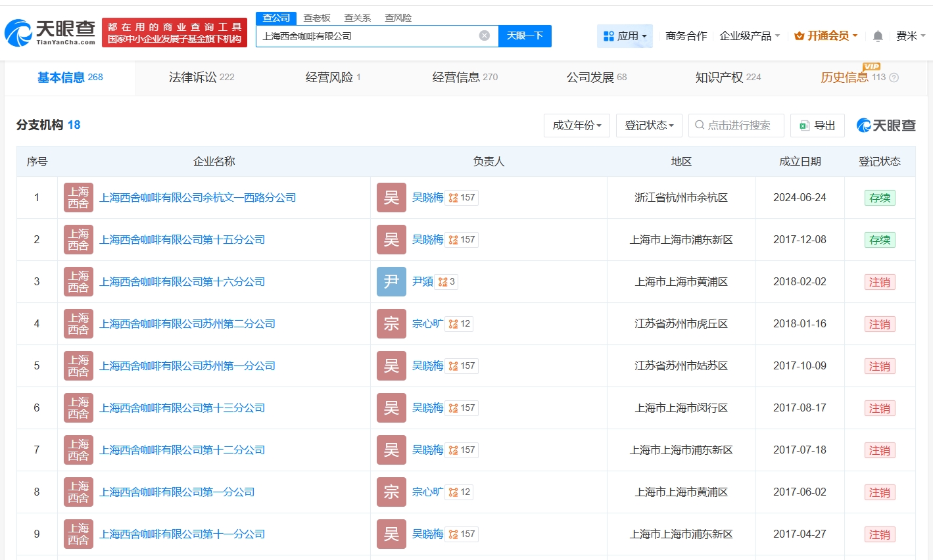Open 上海西舍咖啡有限公司第十五分公司 link
The image size is (933, 560).
(x=182, y=240)
